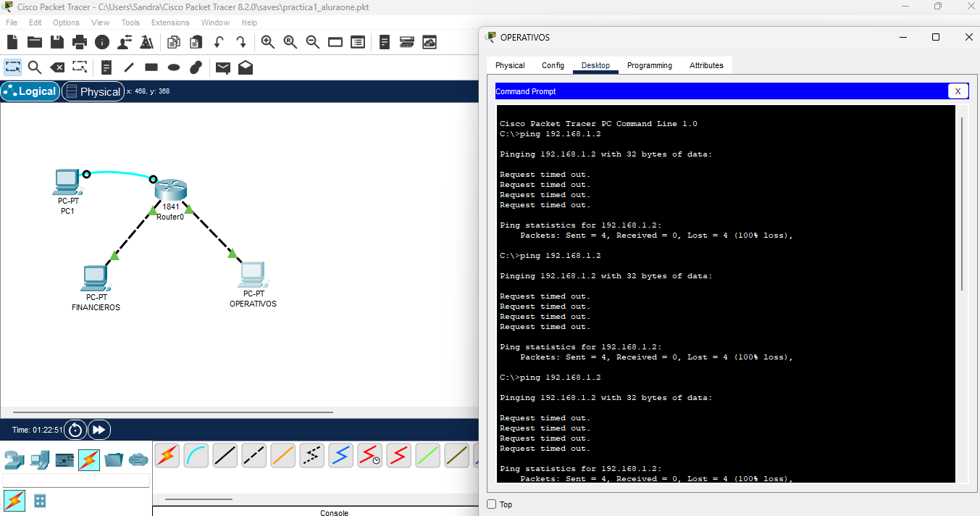Click the Place Note tool
The width and height of the screenshot is (980, 516).
[x=106, y=67]
